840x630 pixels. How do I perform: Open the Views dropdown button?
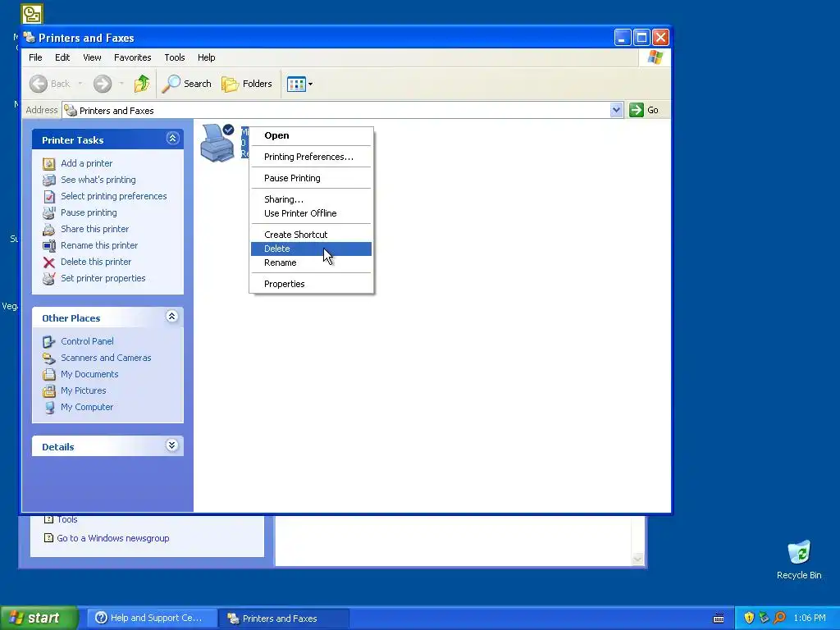(299, 84)
